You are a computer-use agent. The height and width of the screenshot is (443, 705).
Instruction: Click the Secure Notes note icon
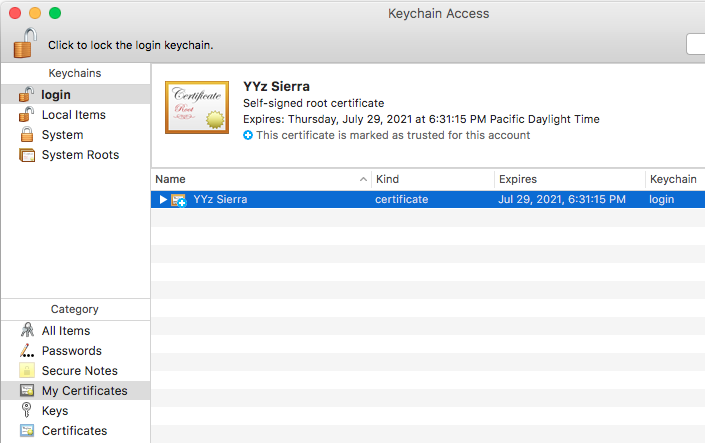coord(27,371)
